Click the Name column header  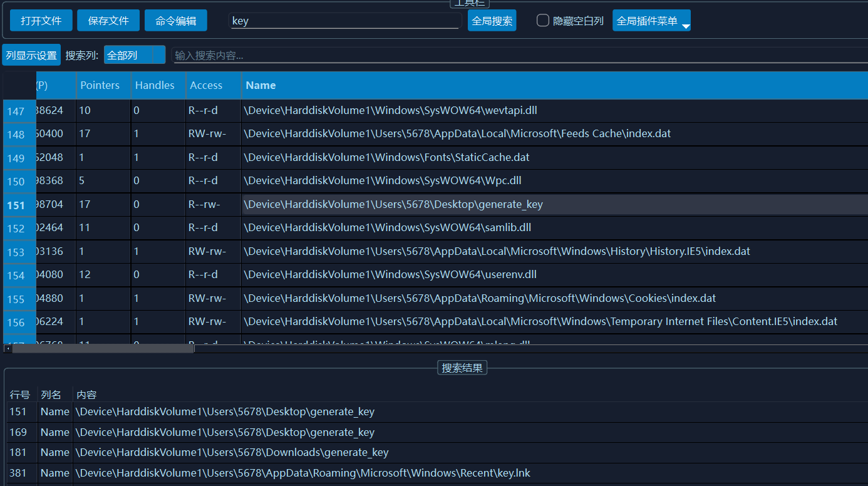click(x=261, y=85)
